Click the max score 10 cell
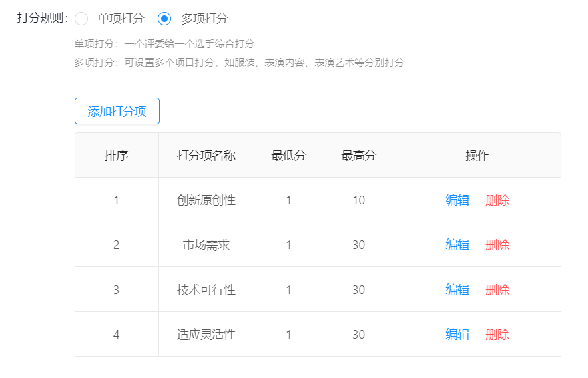The height and width of the screenshot is (378, 588). coord(359,200)
